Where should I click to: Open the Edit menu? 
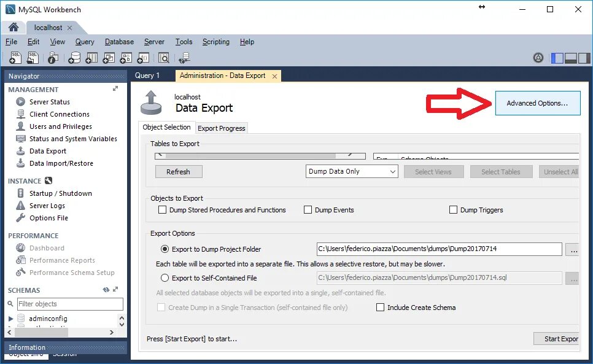33,42
